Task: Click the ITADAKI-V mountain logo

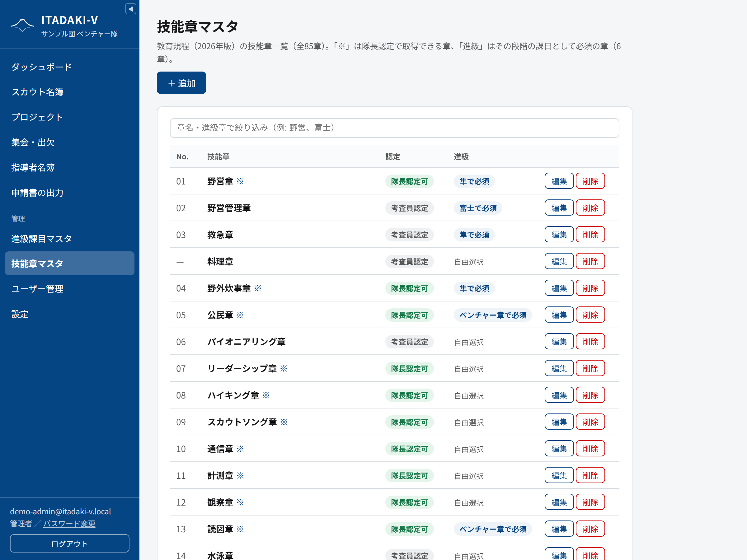Action: click(x=22, y=26)
